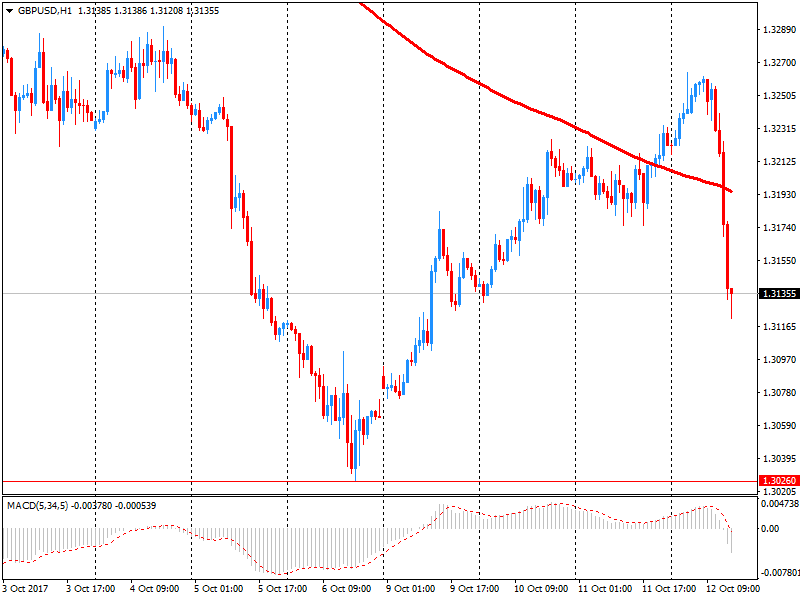The width and height of the screenshot is (800, 600).
Task: Select time axis label 10 Oct 09:00
Action: pyautogui.click(x=541, y=588)
